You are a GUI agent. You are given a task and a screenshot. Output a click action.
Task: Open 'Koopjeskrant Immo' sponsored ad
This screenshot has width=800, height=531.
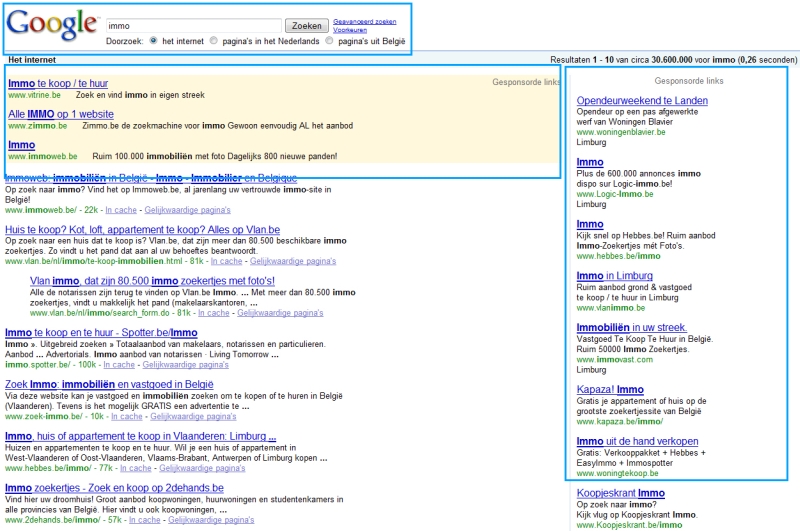[x=620, y=493]
